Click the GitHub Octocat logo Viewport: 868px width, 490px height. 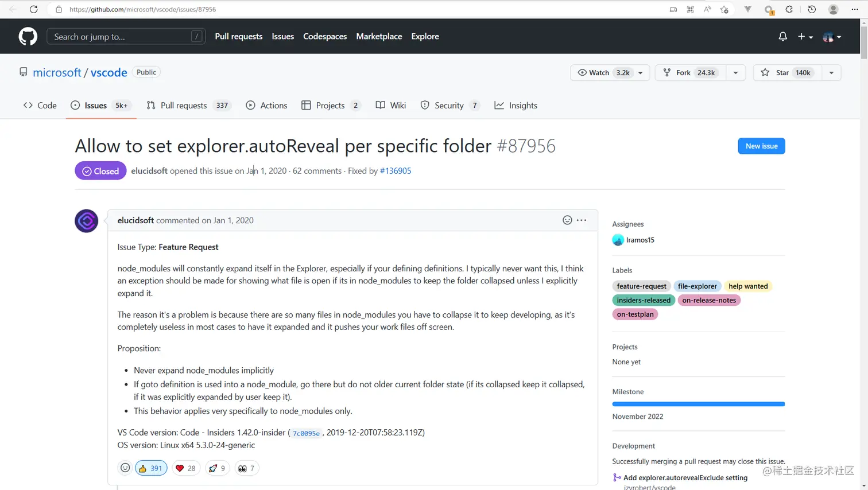[x=28, y=36]
